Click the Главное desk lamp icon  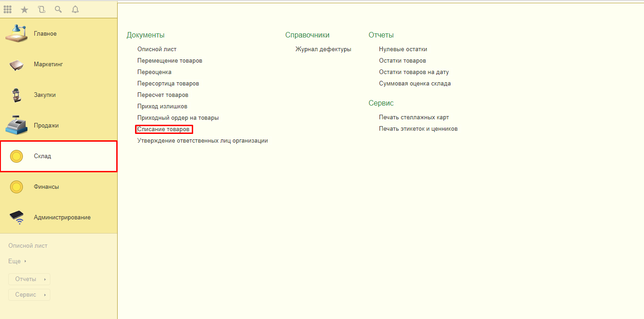pyautogui.click(x=16, y=33)
